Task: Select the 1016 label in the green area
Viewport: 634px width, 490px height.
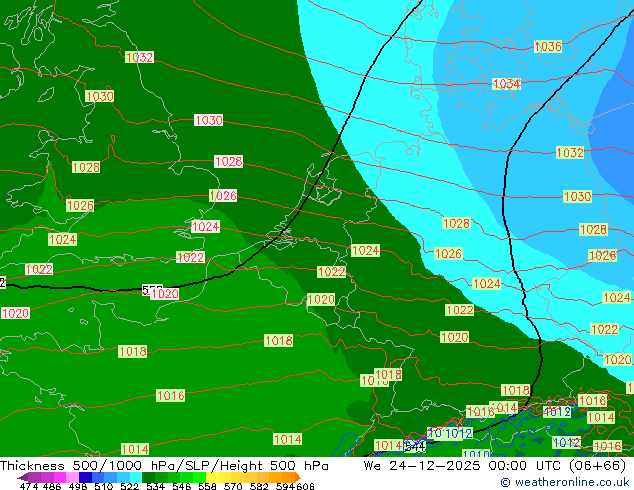Action: [x=171, y=395]
